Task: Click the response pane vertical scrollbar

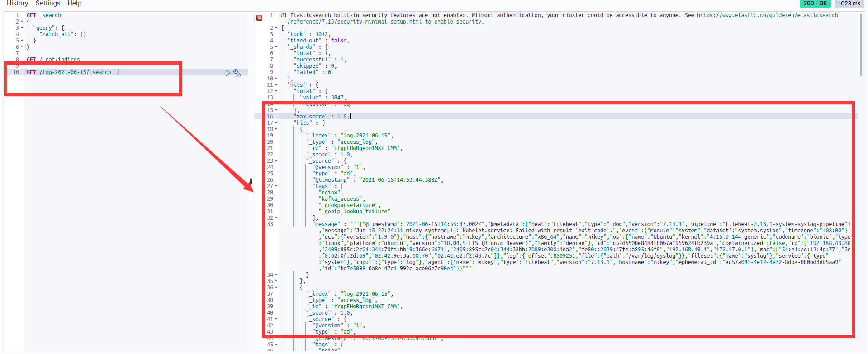Action: point(861,44)
